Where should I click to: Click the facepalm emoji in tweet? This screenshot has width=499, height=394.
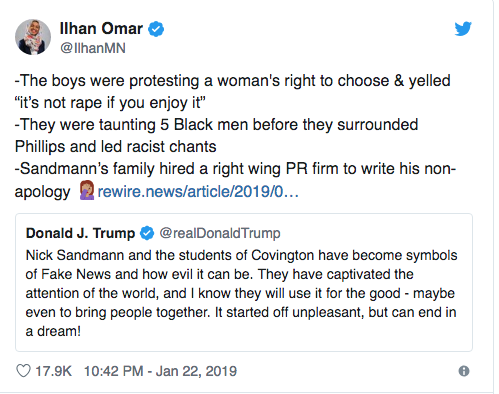tap(87, 190)
